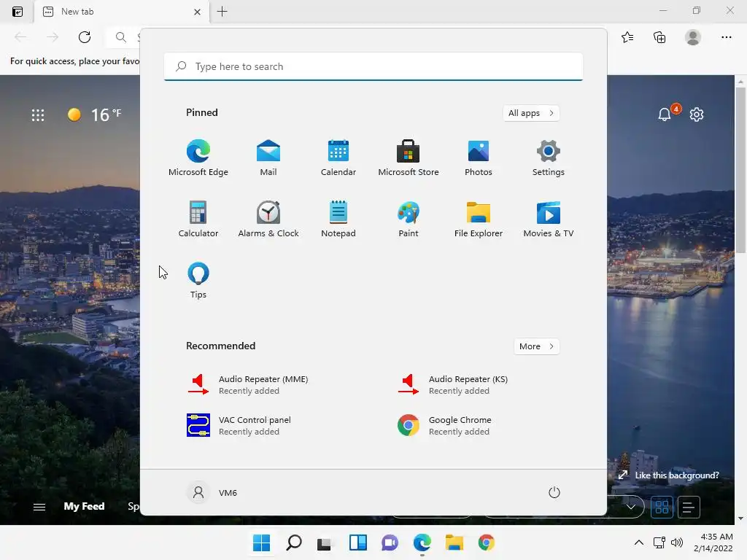Close the New tab tab
This screenshot has width=747, height=560.
coord(197,12)
